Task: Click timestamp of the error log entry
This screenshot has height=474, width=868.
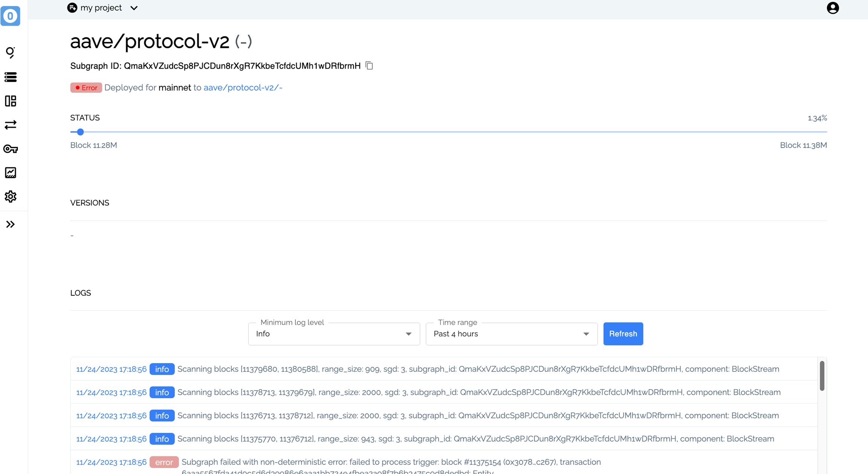Action: tap(111, 462)
